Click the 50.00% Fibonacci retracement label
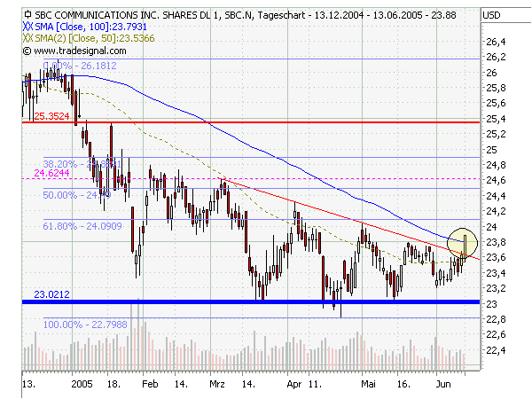This screenshot has height=399, width=532. [67, 194]
